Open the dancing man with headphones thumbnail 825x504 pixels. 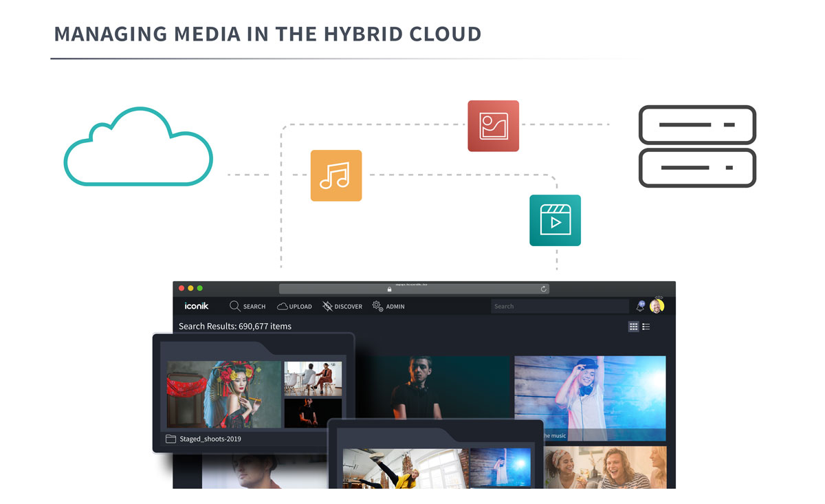tap(590, 398)
